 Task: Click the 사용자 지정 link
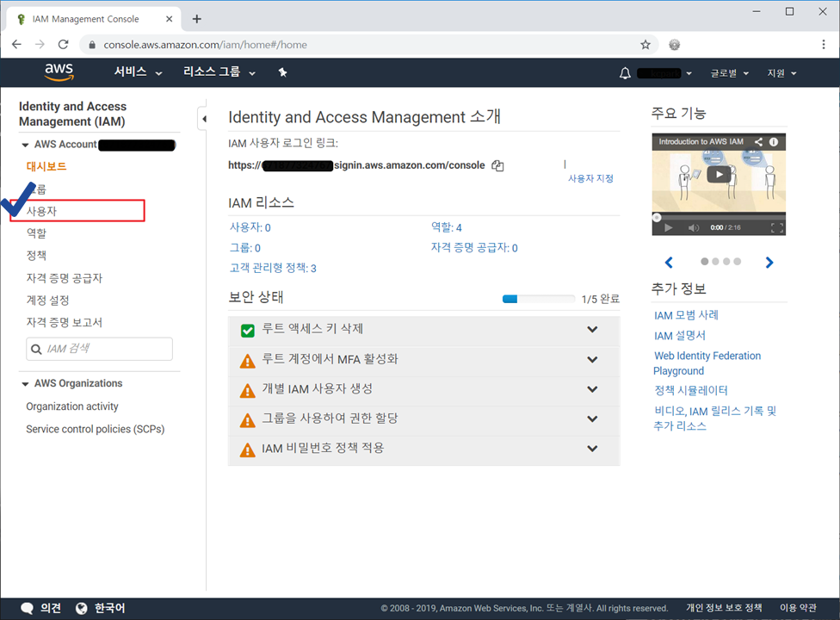pos(590,178)
